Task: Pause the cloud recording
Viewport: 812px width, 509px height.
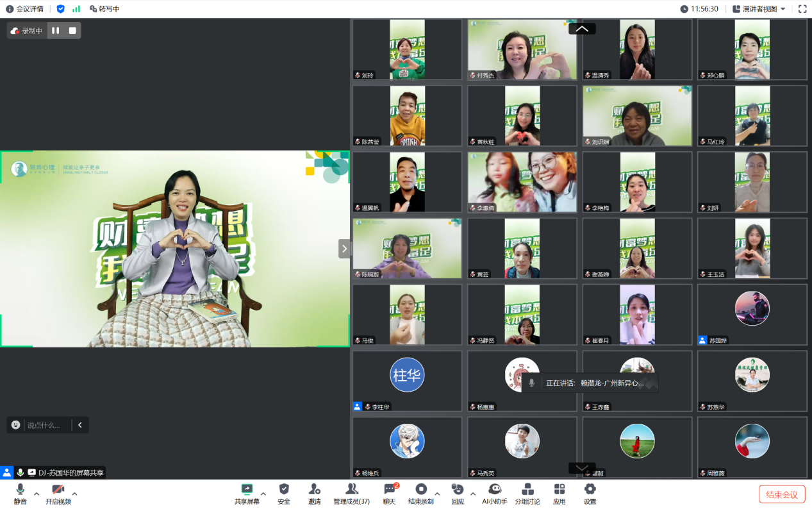Action: 56,31
